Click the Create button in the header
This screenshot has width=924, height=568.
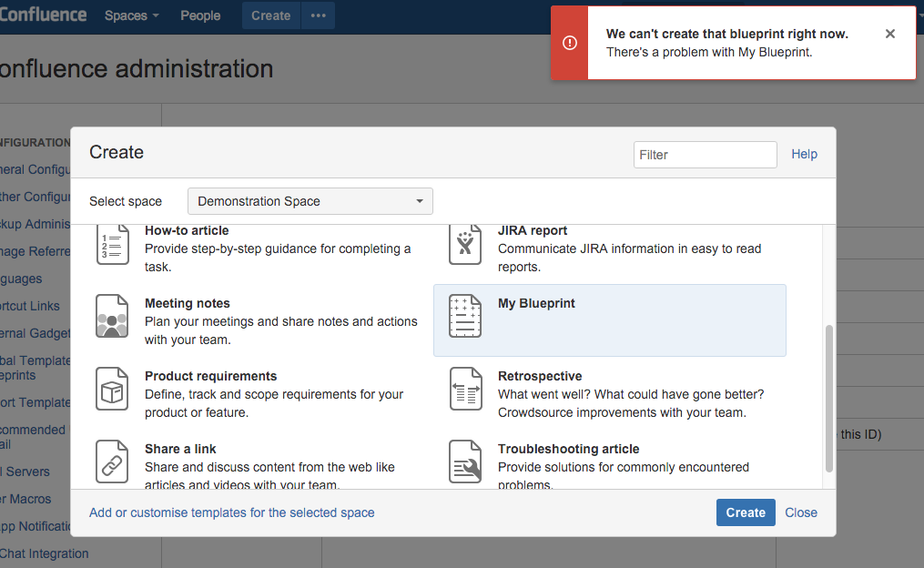[271, 15]
